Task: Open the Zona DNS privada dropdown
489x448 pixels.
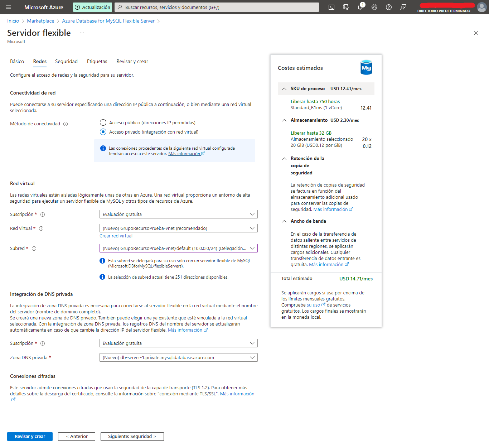Action: point(179,357)
